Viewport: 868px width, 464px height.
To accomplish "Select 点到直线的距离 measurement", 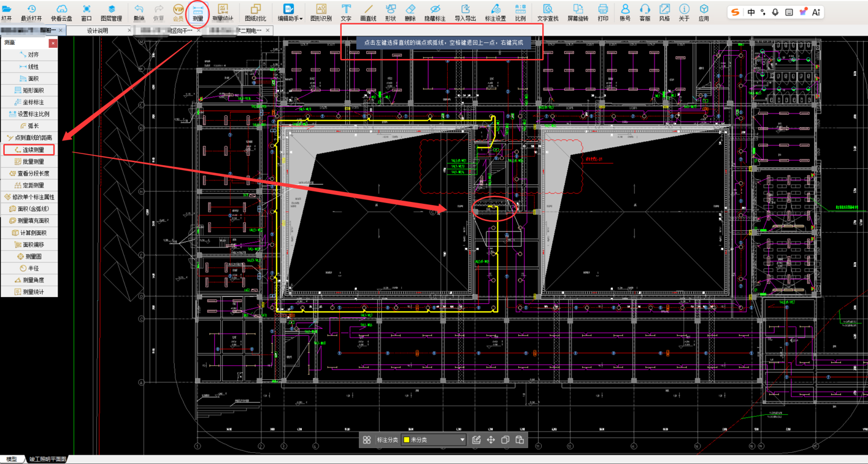I will (x=29, y=137).
